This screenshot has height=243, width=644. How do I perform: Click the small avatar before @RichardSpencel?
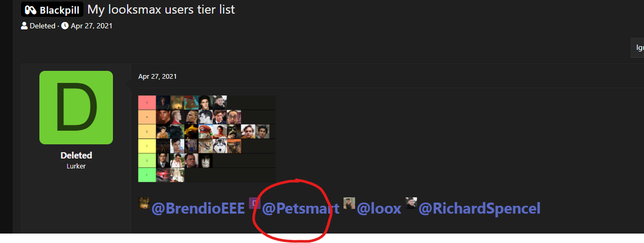coord(411,204)
